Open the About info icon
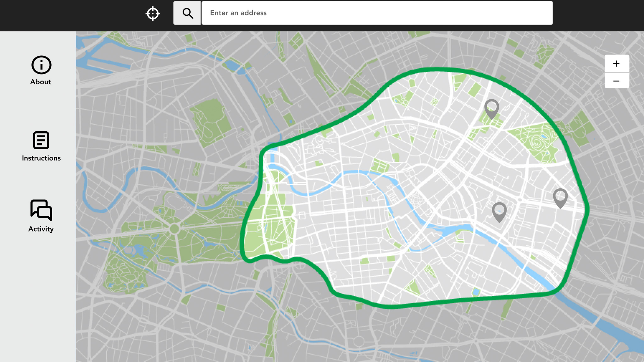The height and width of the screenshot is (362, 644). coord(41,65)
